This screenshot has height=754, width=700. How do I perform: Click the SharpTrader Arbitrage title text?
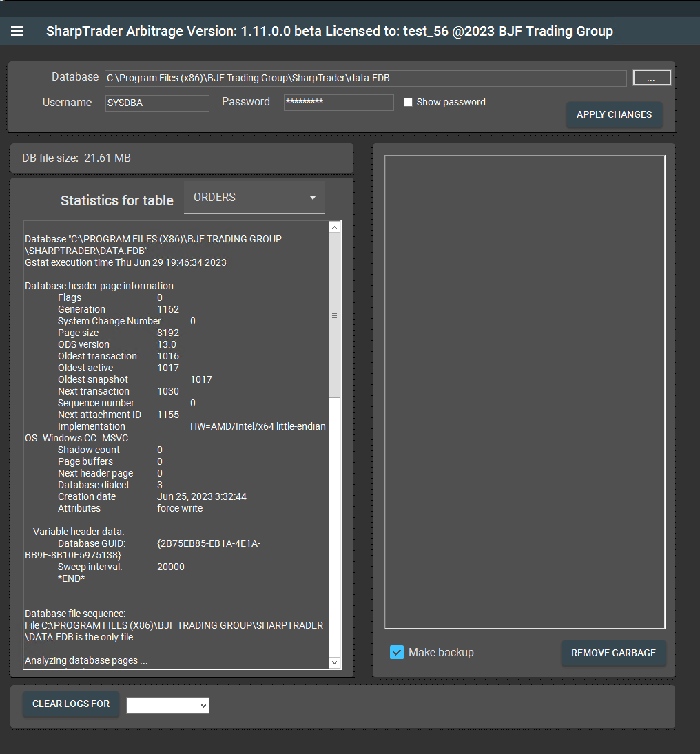tap(329, 31)
